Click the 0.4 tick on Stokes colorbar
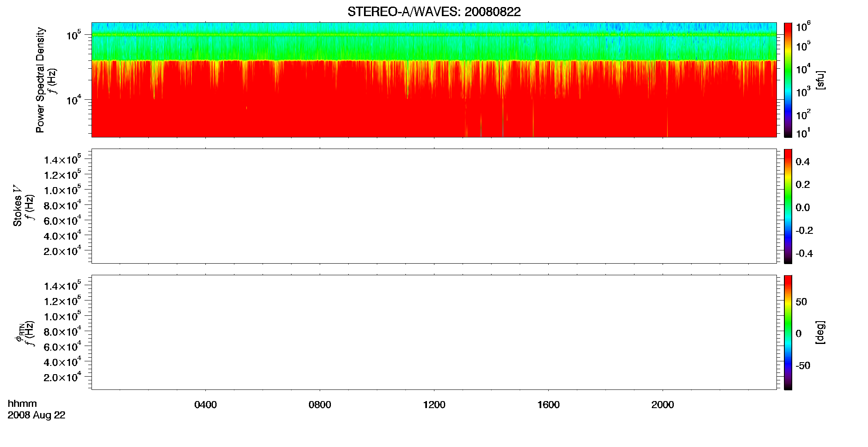This screenshot has height=447, width=868. coord(803,162)
